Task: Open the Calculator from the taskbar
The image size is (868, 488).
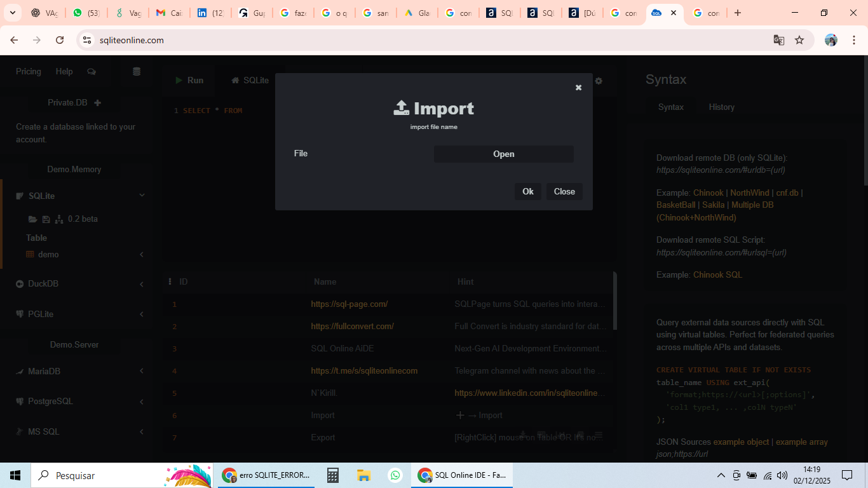Action: 332,475
